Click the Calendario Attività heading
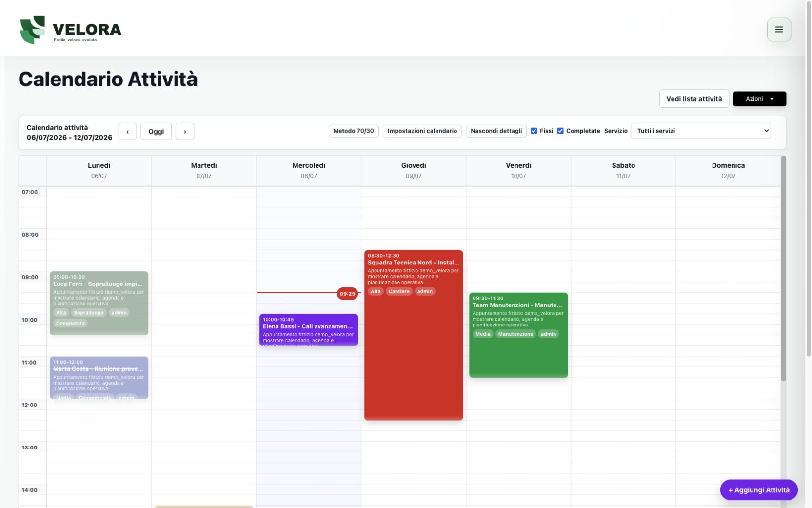The width and height of the screenshot is (812, 508). point(108,80)
